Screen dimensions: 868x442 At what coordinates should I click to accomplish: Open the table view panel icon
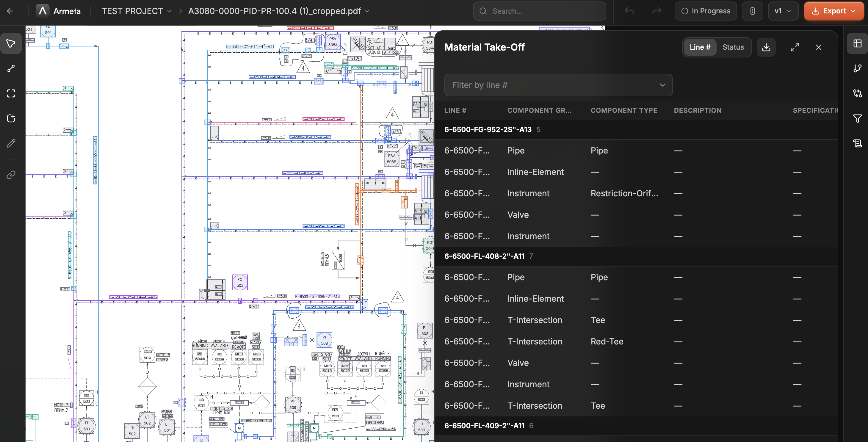pyautogui.click(x=857, y=43)
